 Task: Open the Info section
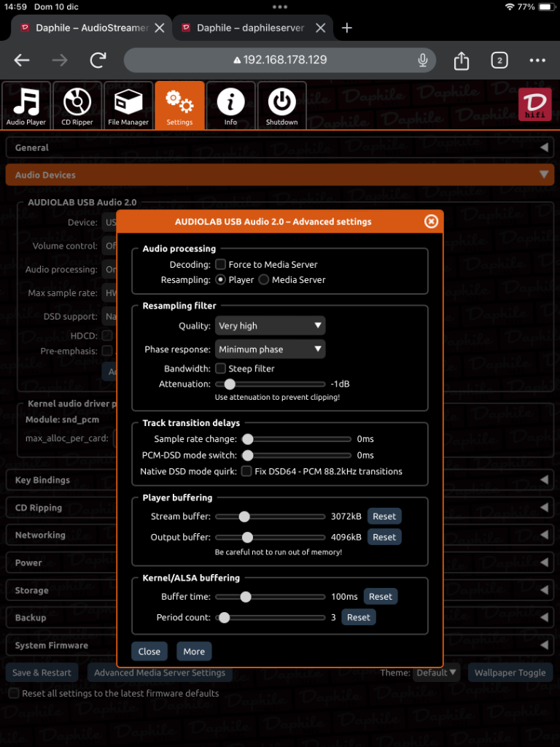tap(230, 105)
